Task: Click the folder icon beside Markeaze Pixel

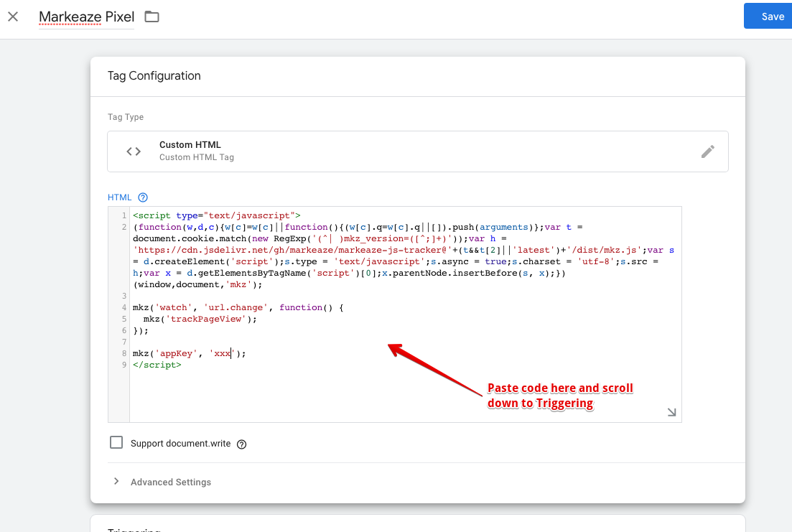Action: (152, 17)
